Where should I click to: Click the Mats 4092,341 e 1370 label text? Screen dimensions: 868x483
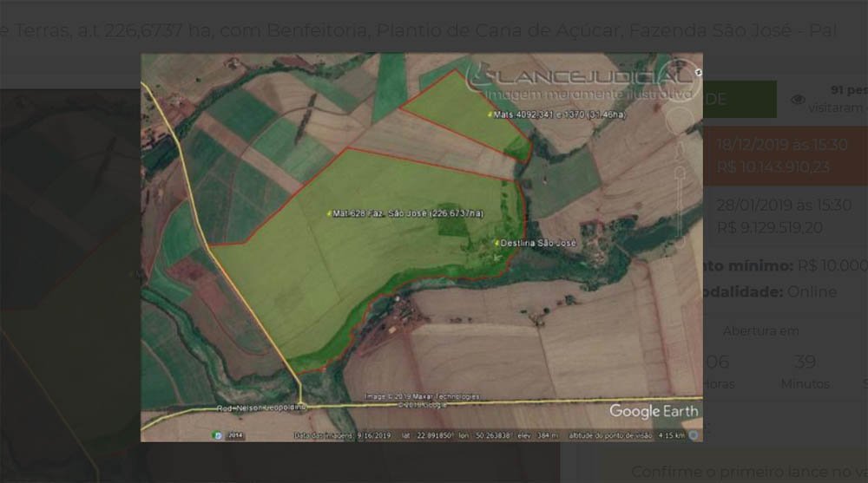tap(560, 114)
